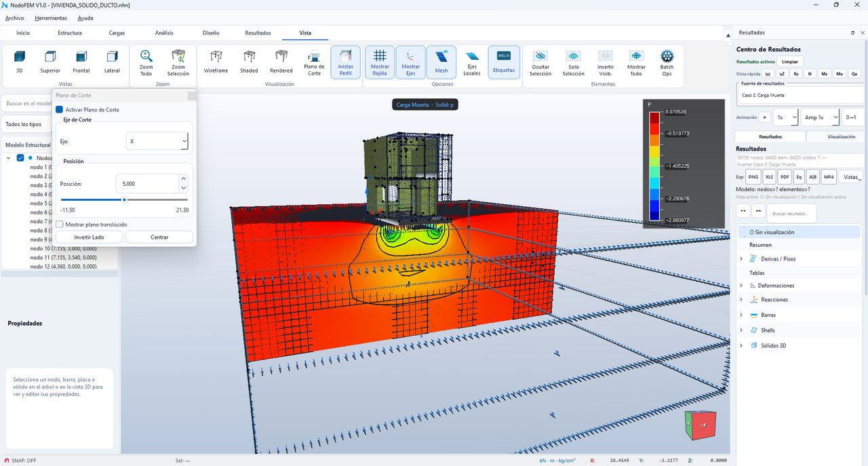868x466 pixels.
Task: Switch to the Visualización panel tab
Action: tap(842, 136)
